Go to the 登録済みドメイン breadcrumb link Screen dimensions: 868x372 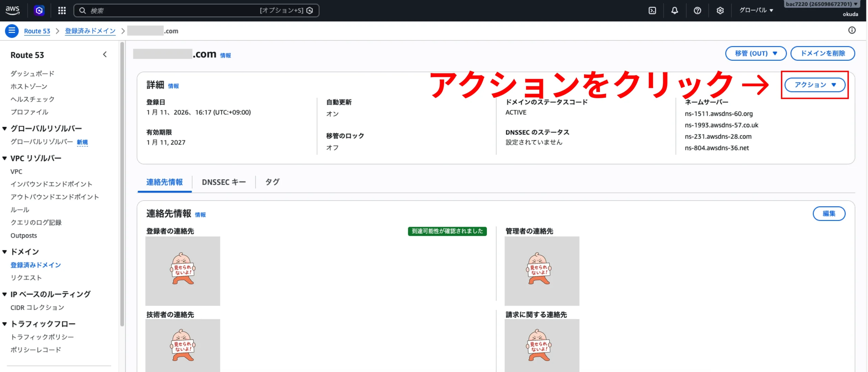pos(90,31)
